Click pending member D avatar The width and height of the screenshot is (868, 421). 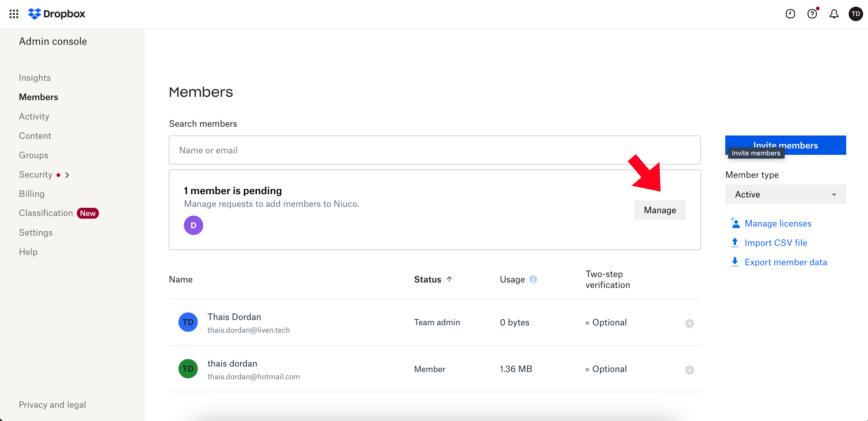(x=193, y=225)
